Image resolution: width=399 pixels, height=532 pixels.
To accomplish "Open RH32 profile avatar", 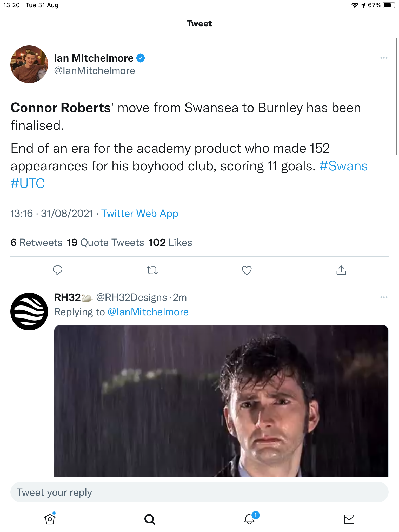I will pyautogui.click(x=29, y=311).
